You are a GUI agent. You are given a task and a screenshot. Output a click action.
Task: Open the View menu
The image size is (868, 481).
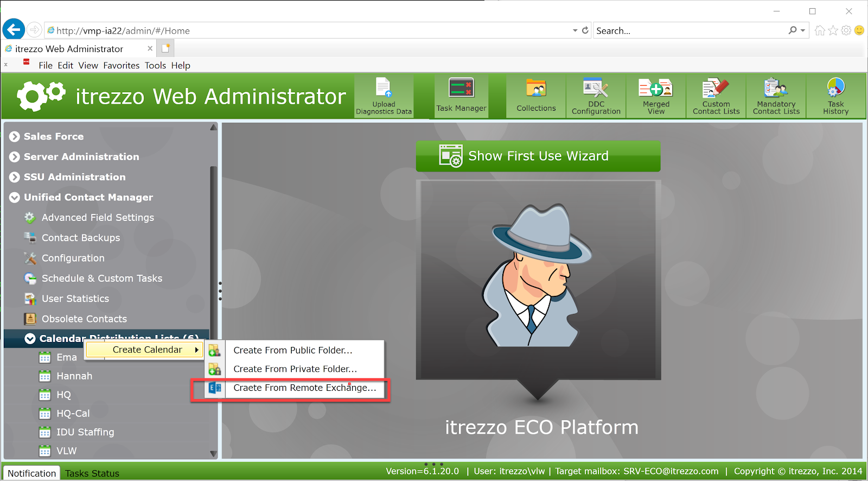coord(88,65)
